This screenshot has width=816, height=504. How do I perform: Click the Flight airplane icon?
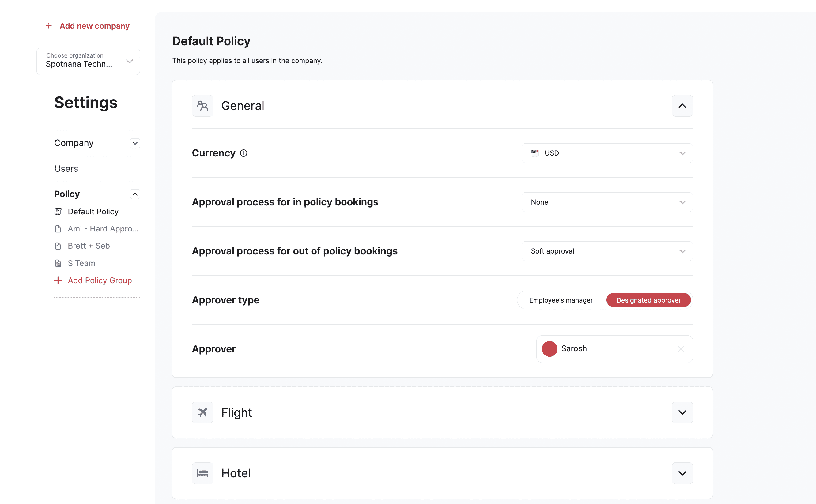click(x=202, y=412)
